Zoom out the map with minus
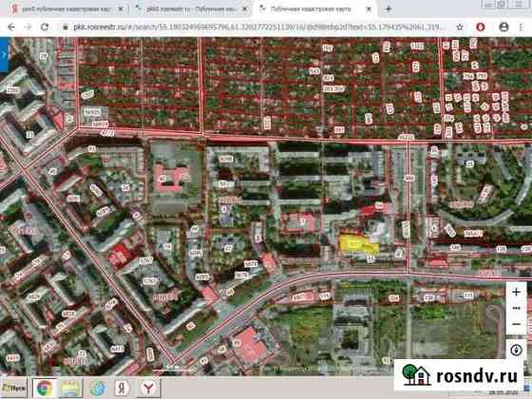 (x=517, y=324)
